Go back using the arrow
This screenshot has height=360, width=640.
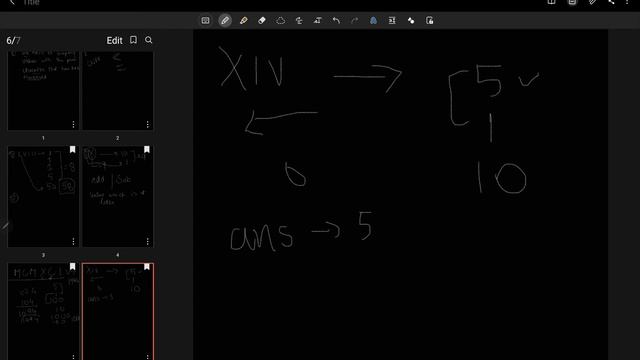12,2
